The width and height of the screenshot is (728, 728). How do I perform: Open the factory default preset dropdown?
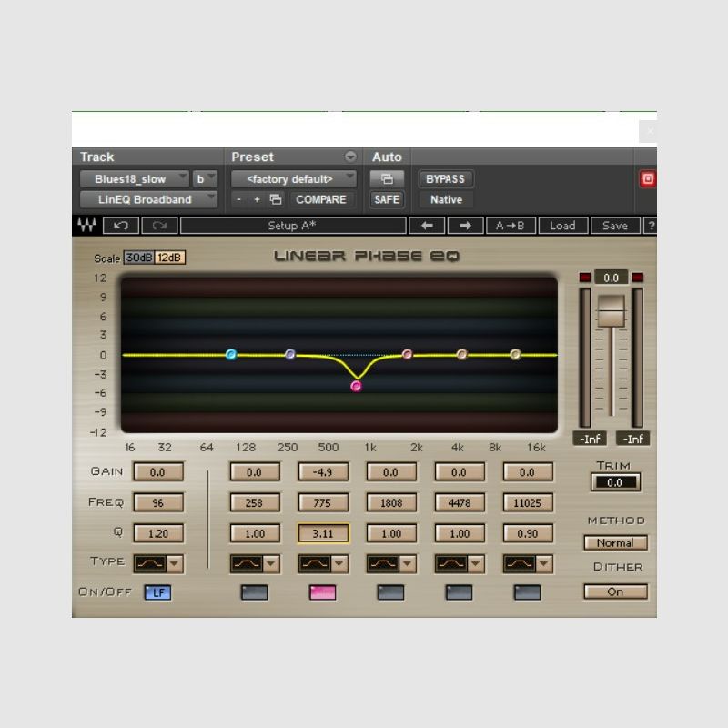pos(293,178)
